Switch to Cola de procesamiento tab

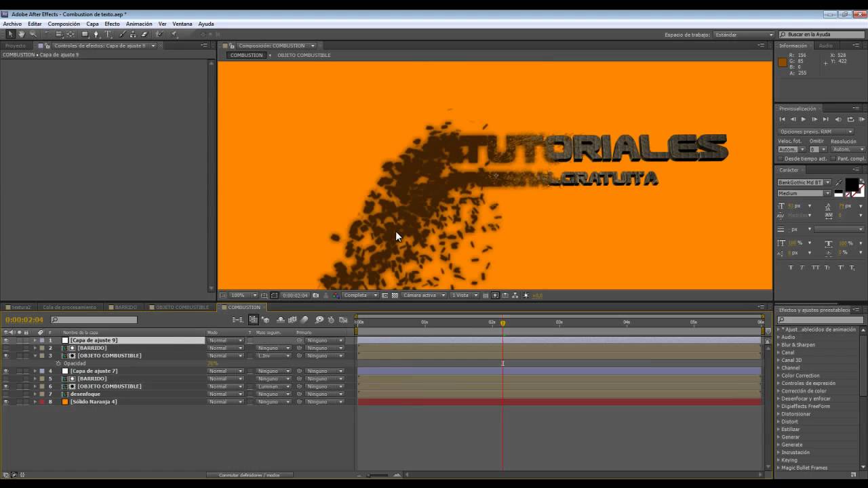pyautogui.click(x=69, y=307)
